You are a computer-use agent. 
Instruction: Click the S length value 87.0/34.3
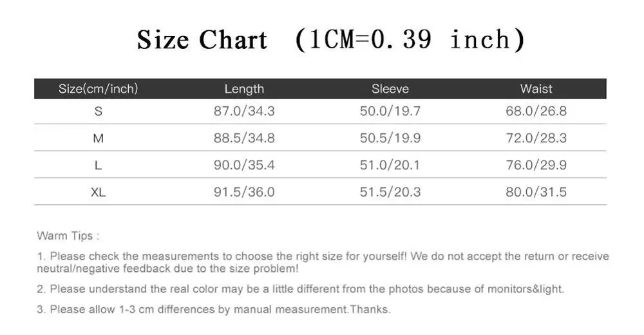coord(244,111)
